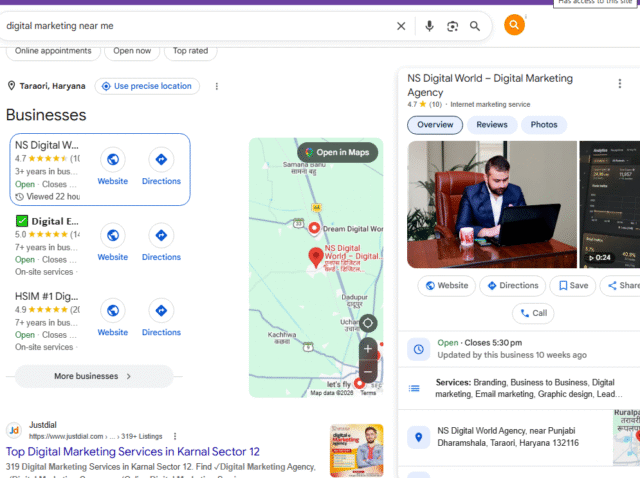Viewport: 640px width, 478px height.
Task: Click the orange search extension icon
Action: pos(514,25)
